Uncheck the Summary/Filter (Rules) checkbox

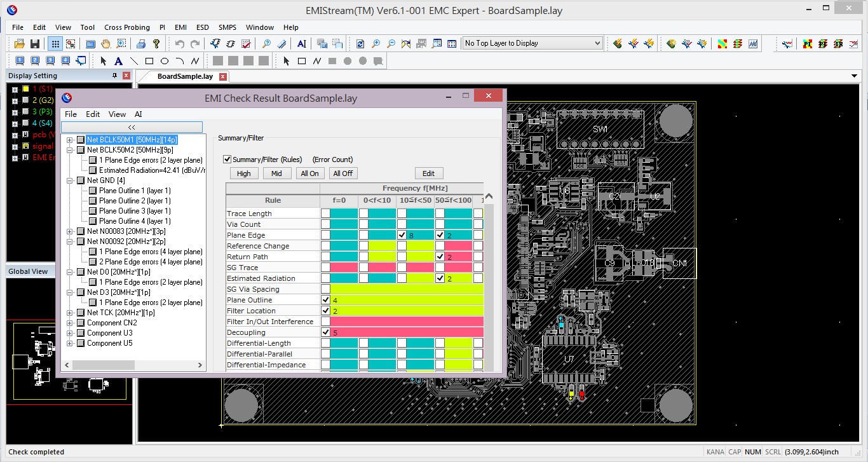(x=227, y=160)
